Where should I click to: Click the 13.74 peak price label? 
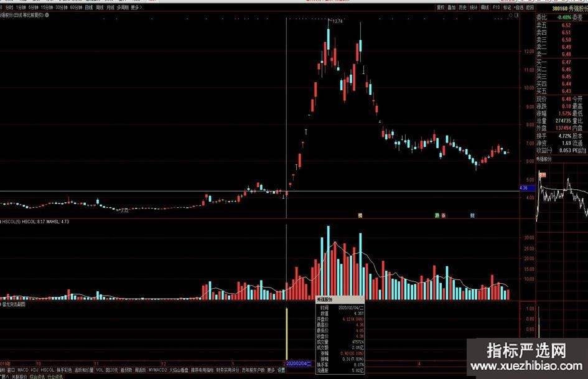click(x=337, y=21)
